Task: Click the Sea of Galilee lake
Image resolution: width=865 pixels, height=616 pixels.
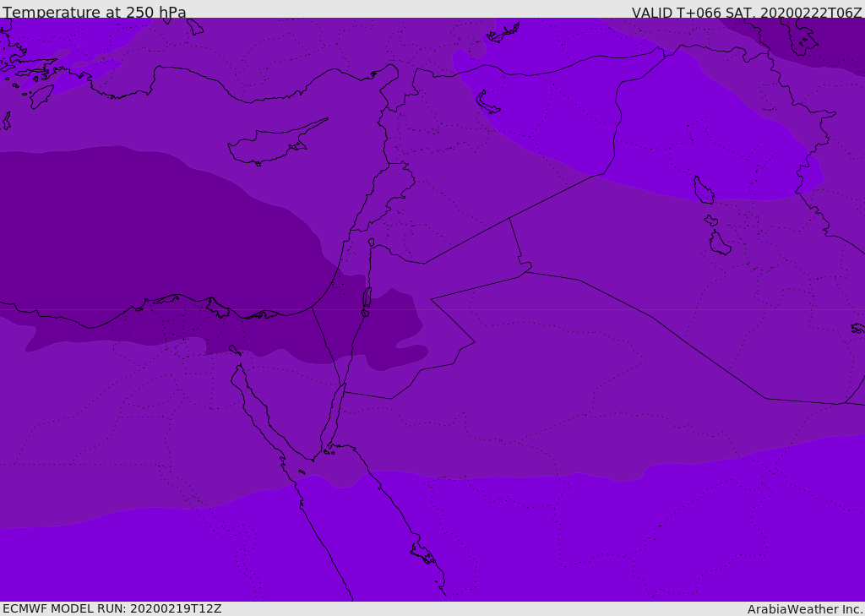Action: (x=371, y=243)
